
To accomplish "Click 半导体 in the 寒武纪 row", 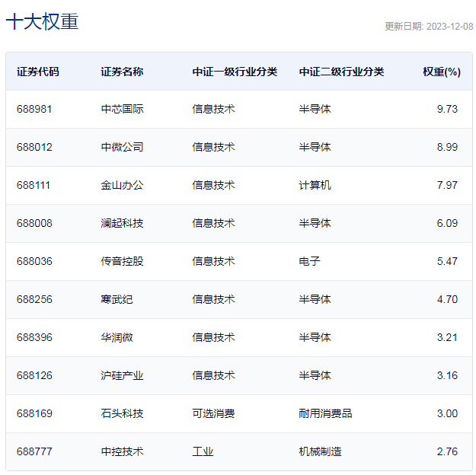I will [315, 300].
